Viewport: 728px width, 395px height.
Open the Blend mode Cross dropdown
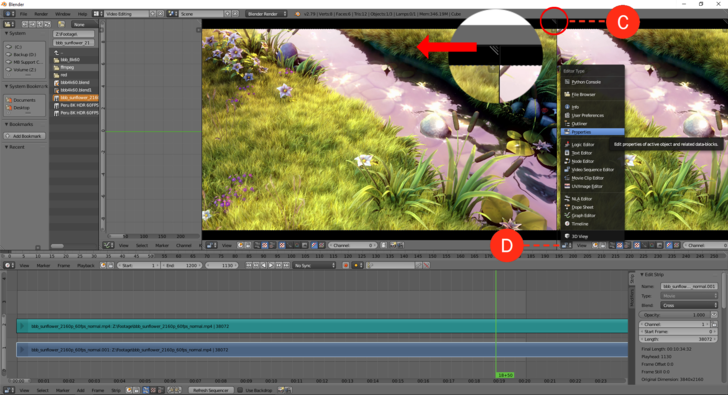(689, 305)
